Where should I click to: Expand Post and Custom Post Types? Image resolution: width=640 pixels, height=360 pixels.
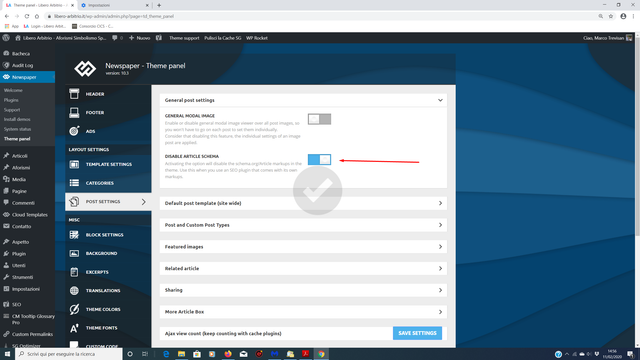(303, 225)
